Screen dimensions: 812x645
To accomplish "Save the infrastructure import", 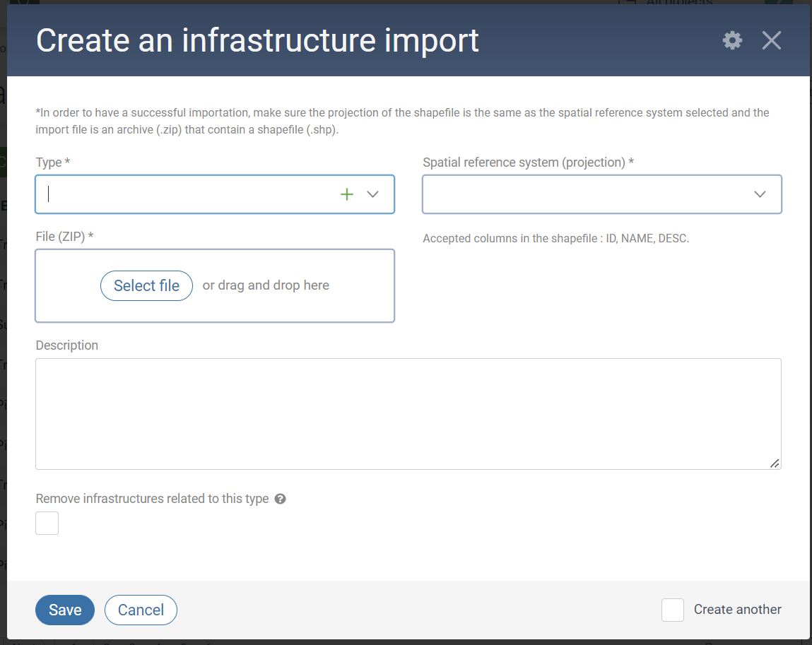I will (x=65, y=610).
